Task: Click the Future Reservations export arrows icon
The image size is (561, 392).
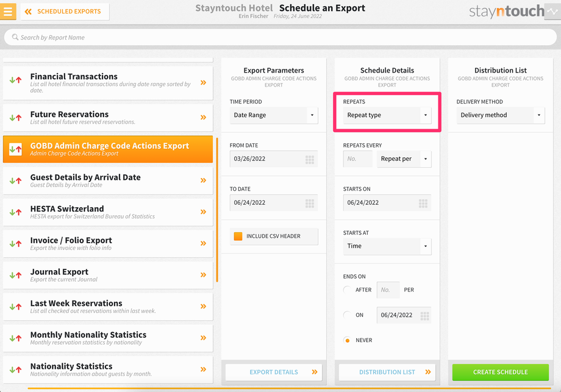Action: coord(15,118)
